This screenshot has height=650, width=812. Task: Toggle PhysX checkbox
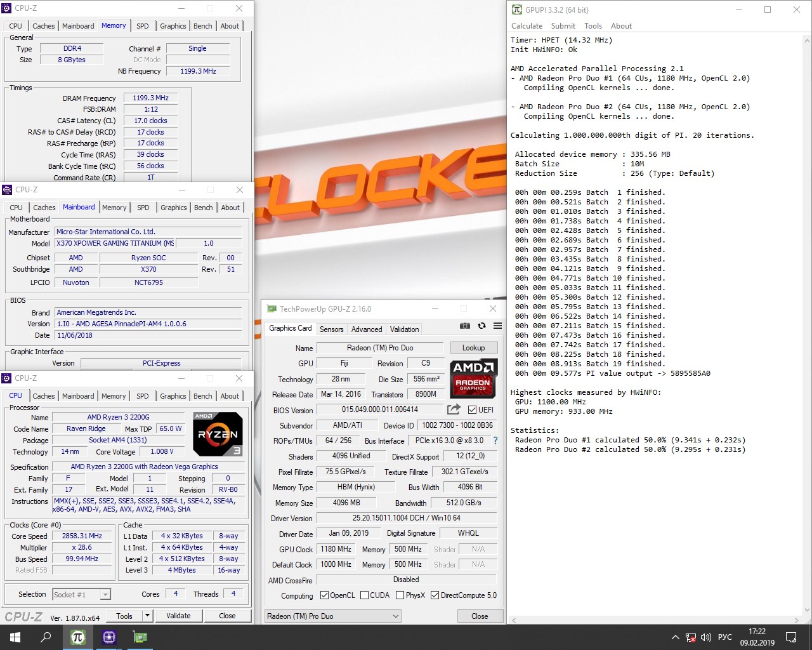[x=400, y=595]
